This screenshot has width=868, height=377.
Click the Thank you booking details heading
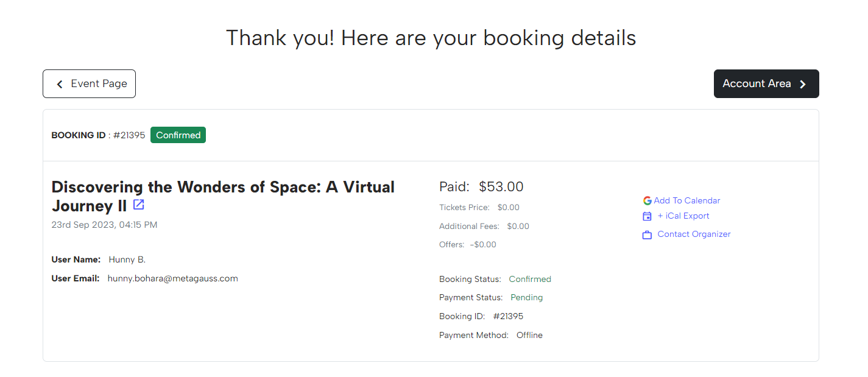point(431,38)
